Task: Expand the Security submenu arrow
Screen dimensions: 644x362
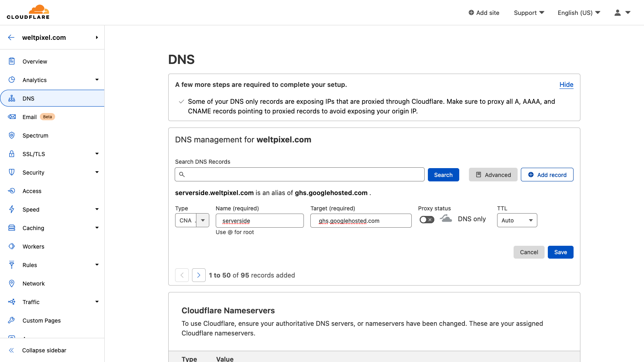Action: click(x=97, y=172)
